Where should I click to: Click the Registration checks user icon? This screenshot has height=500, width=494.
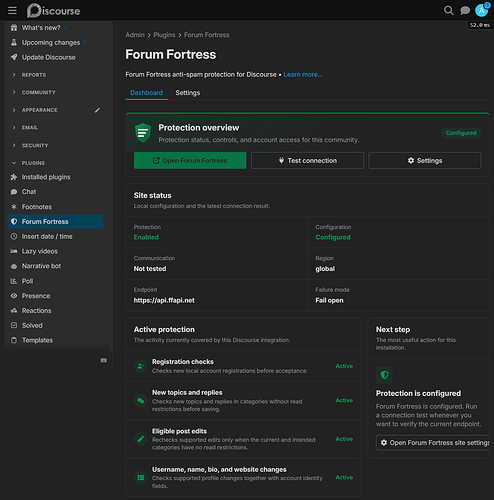click(141, 366)
